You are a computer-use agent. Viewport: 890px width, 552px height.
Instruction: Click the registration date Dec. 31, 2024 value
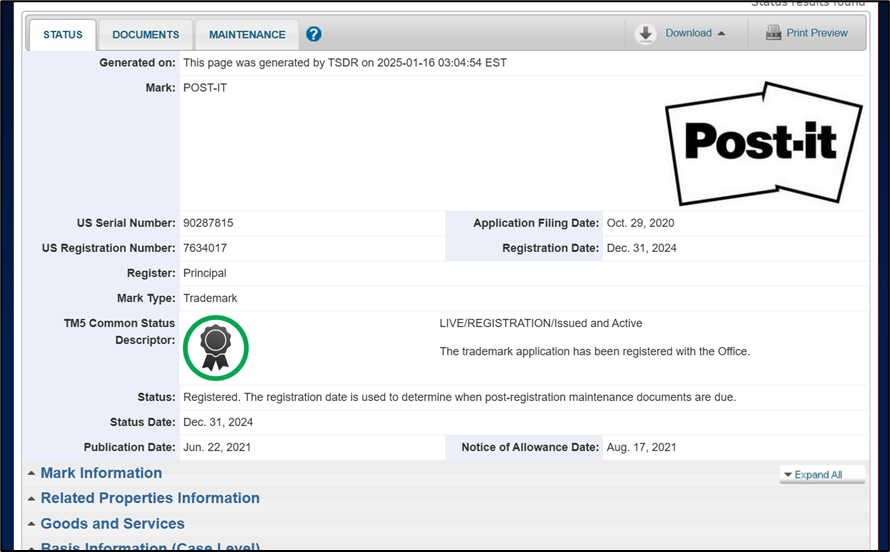click(x=641, y=248)
